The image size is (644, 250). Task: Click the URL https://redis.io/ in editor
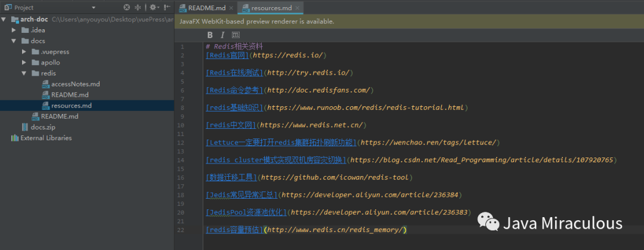coord(287,55)
